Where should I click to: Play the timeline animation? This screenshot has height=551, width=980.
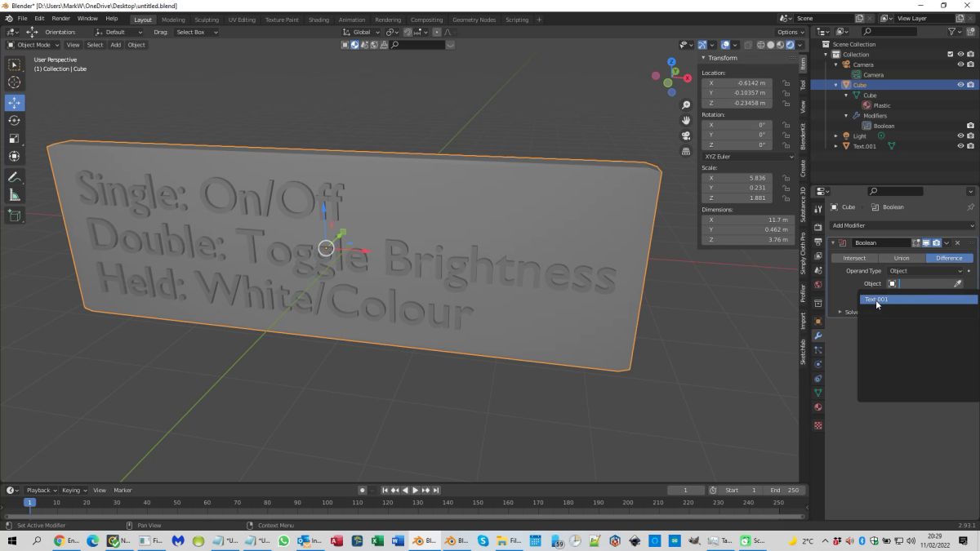point(415,490)
